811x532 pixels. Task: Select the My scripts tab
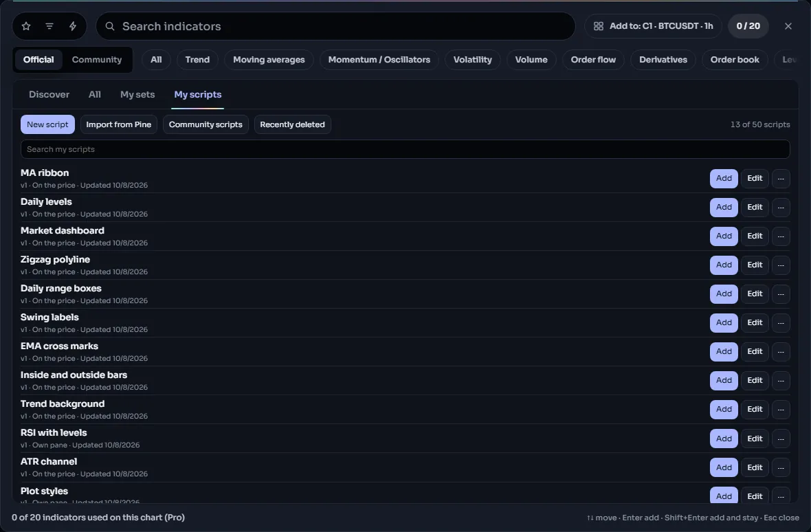click(x=197, y=95)
